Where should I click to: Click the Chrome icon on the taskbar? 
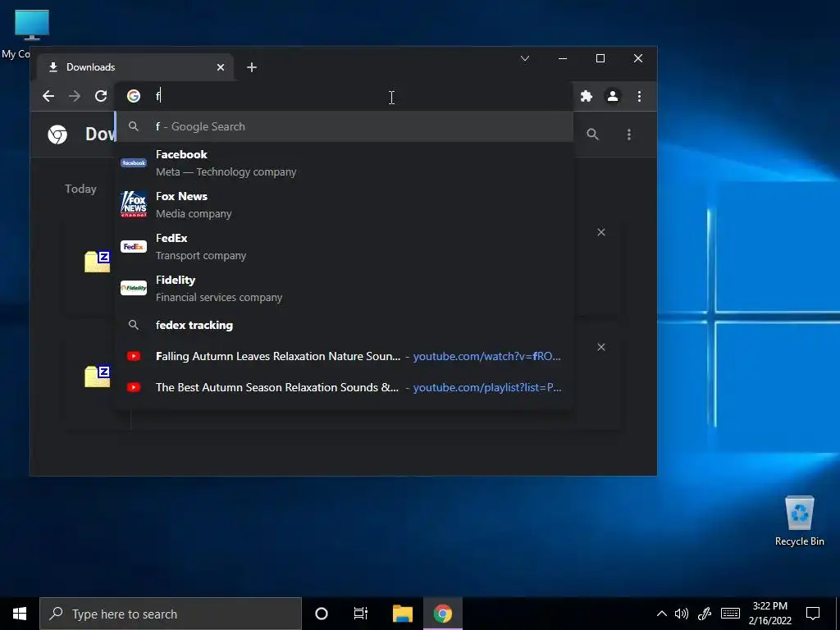pyautogui.click(x=442, y=614)
